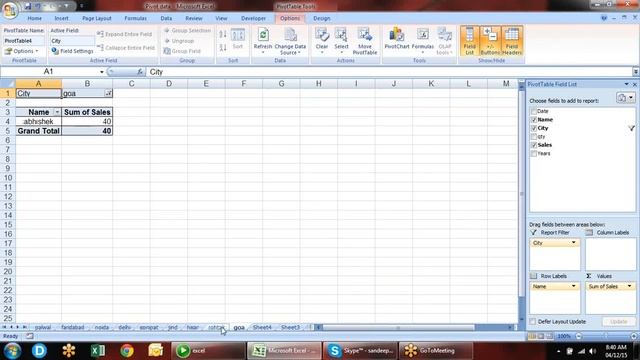Viewport: 640px width, 360px height.
Task: Open the Developer tab
Action: [253, 18]
